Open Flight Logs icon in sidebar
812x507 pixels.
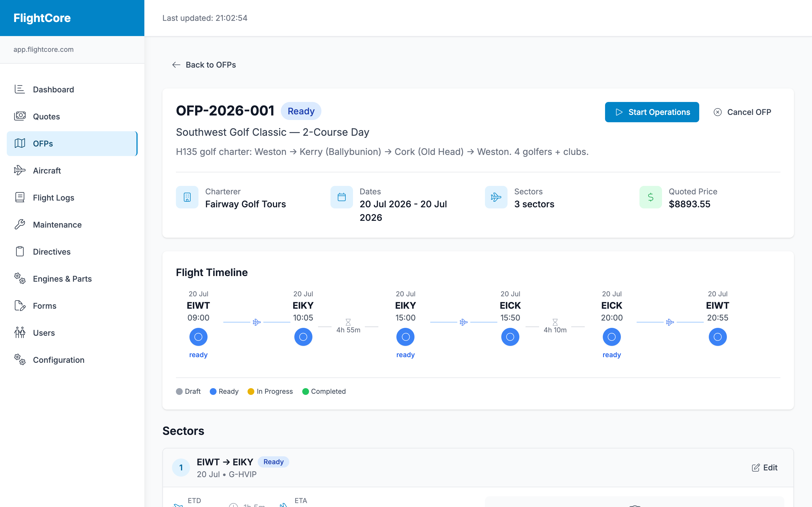20,197
